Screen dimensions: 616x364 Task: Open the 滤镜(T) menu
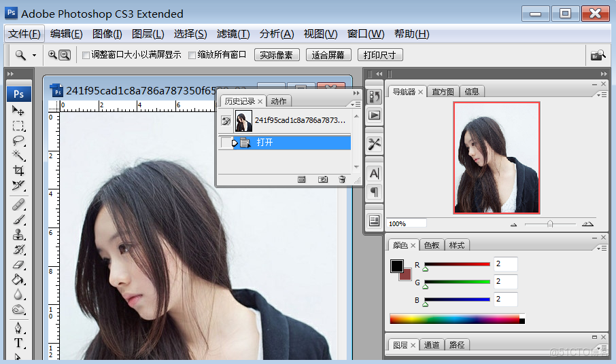tap(233, 34)
